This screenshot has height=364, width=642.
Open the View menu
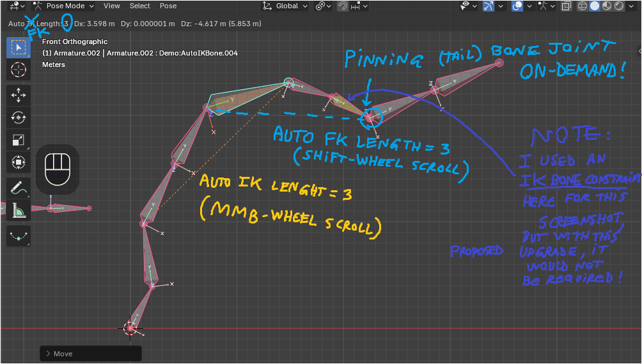coord(111,6)
